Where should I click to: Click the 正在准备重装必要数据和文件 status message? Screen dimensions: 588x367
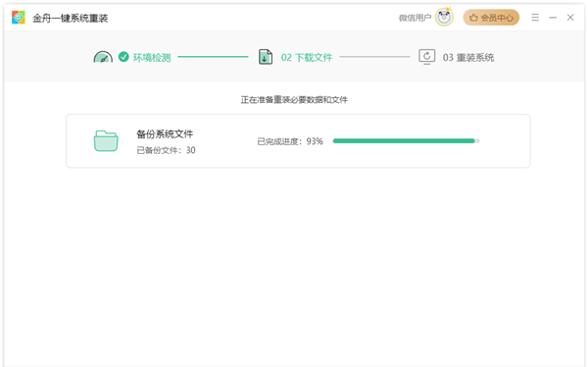tap(294, 99)
